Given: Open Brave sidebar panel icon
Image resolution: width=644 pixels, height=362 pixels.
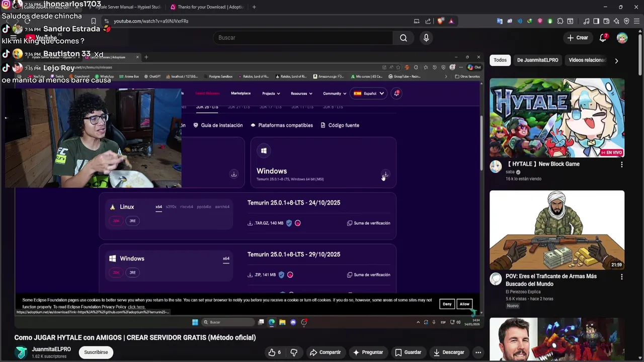Looking at the screenshot, I should pos(596,21).
